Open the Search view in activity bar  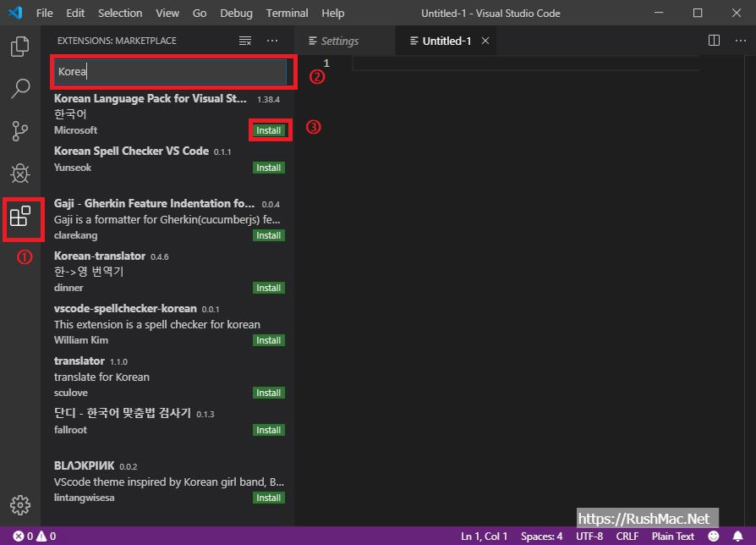click(19, 89)
